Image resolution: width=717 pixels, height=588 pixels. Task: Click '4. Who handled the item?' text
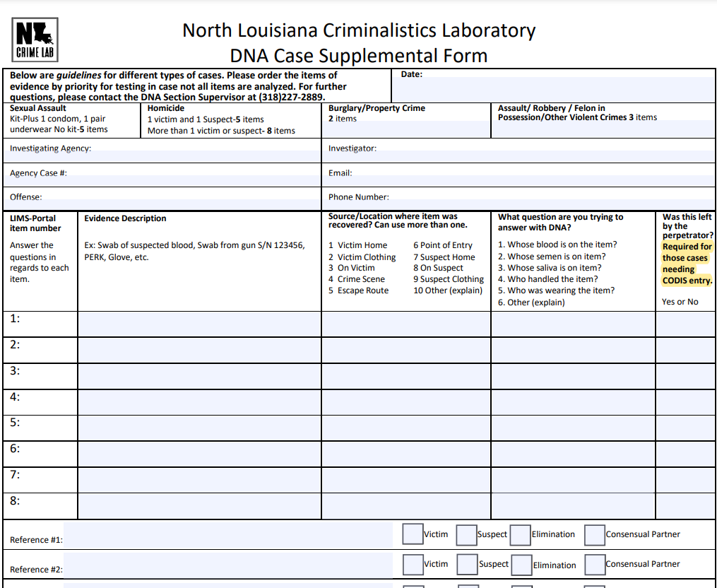(x=547, y=278)
